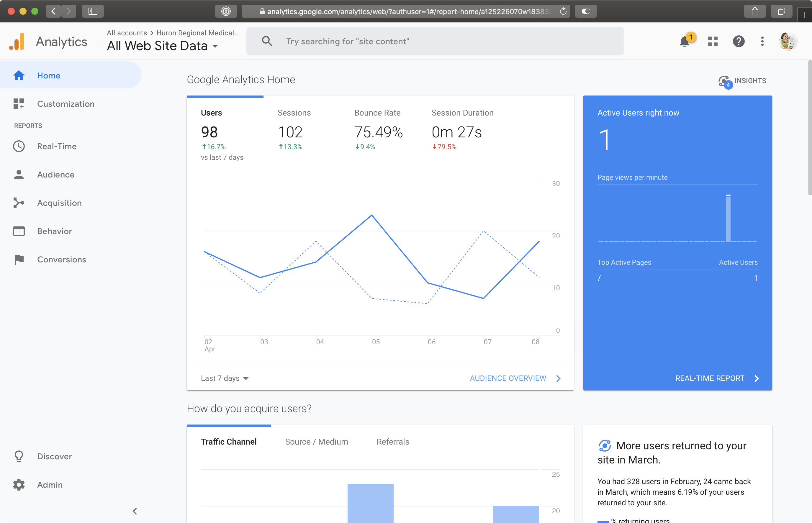
Task: Open a new Safari tab
Action: click(x=804, y=15)
